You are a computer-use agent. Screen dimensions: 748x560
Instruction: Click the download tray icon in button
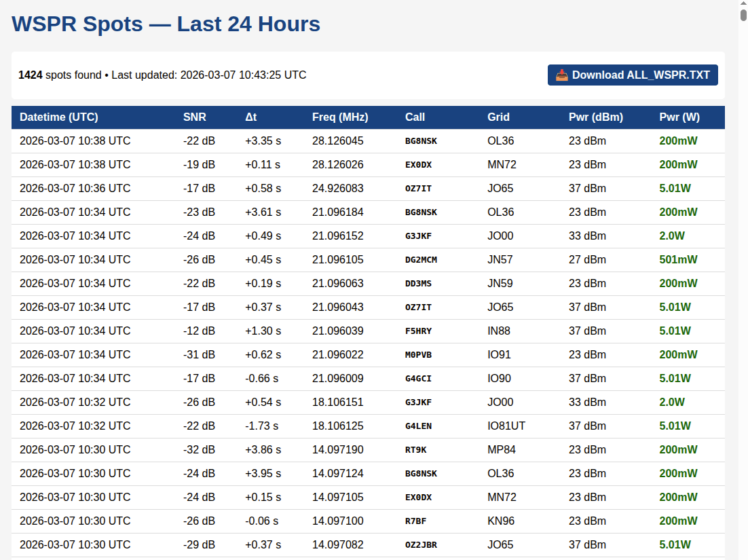(561, 75)
